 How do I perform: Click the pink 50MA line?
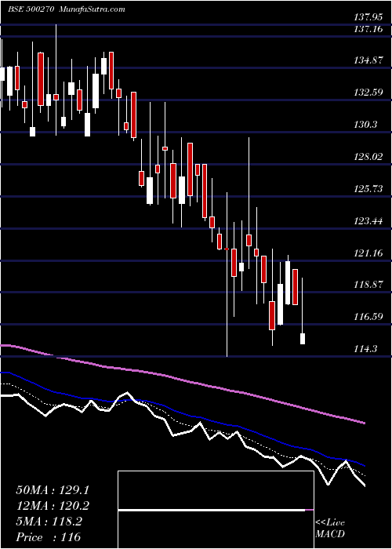(x=182, y=379)
